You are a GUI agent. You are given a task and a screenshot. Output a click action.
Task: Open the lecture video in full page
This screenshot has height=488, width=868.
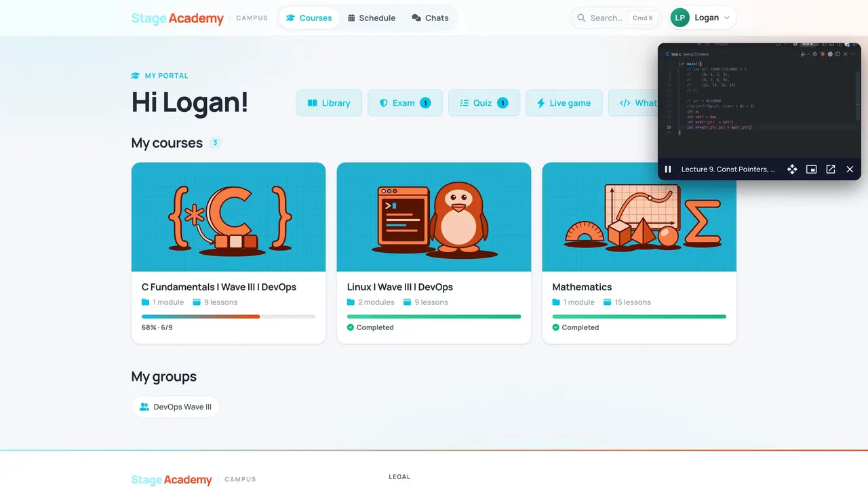(x=831, y=169)
